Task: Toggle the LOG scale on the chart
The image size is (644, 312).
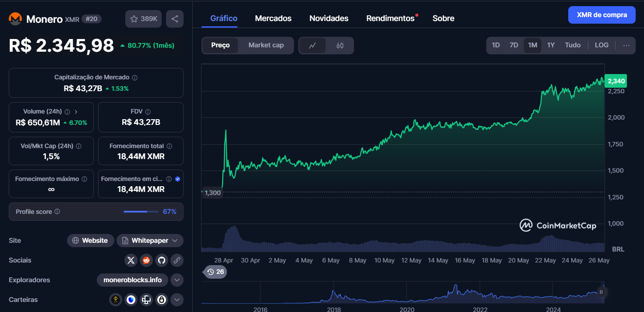Action: click(x=602, y=45)
